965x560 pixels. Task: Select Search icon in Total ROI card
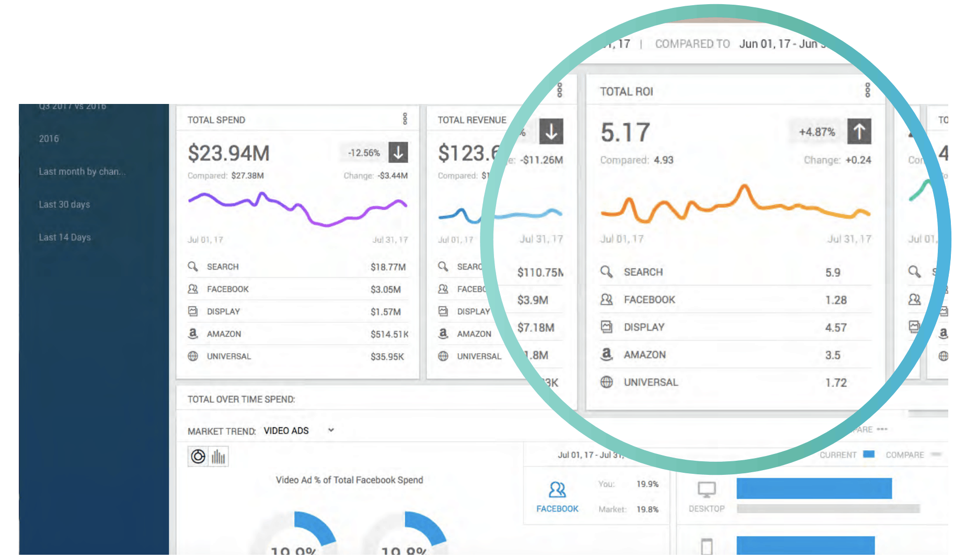click(x=606, y=272)
